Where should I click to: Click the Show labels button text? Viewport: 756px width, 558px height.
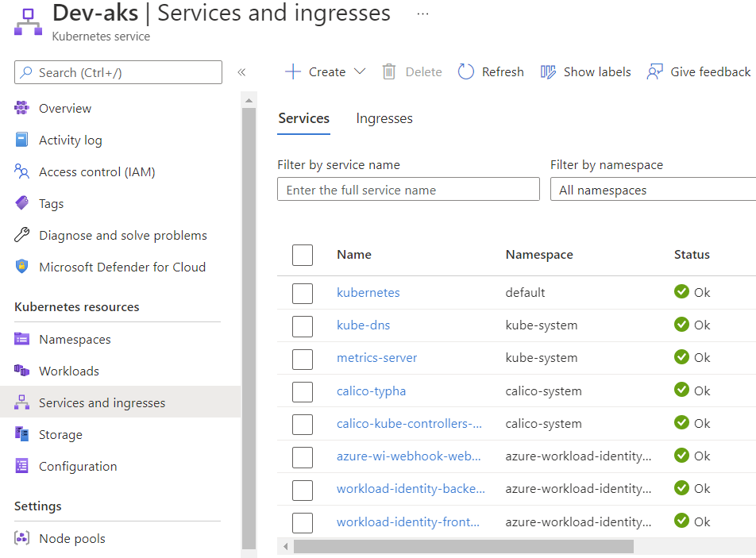pos(597,71)
